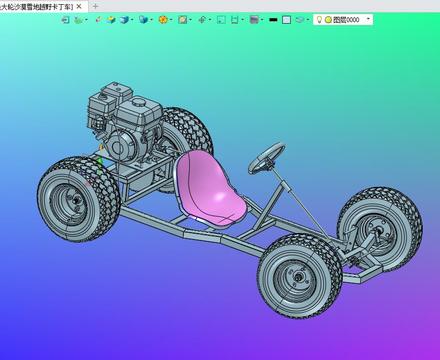Image resolution: width=440 pixels, height=360 pixels.
Task: Click the black color swatch in toolbar
Action: point(273,20)
